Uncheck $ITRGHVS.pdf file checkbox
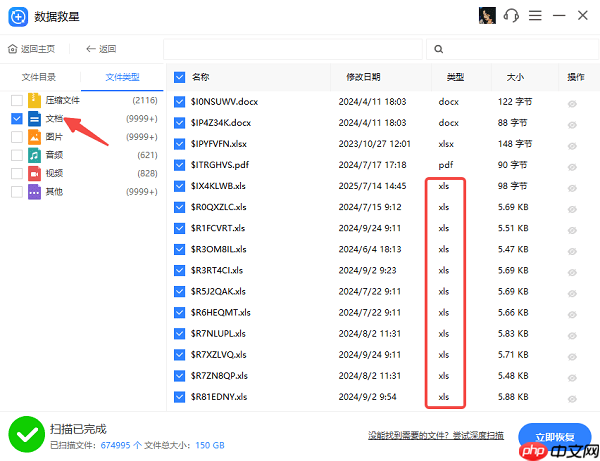This screenshot has height=461, width=600. click(179, 165)
